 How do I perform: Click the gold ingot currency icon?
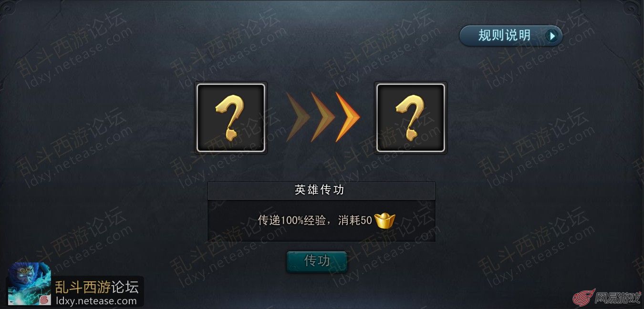(x=385, y=220)
